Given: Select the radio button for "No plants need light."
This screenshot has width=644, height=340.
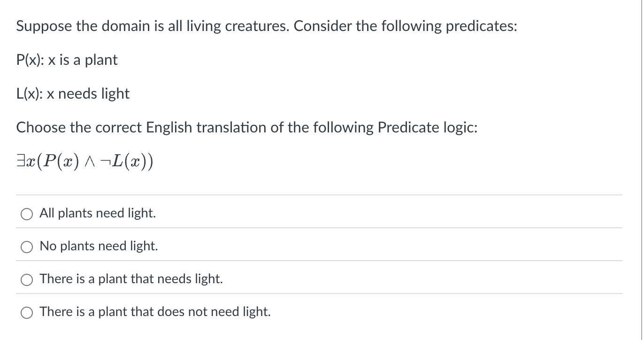Looking at the screenshot, I should click(x=27, y=246).
